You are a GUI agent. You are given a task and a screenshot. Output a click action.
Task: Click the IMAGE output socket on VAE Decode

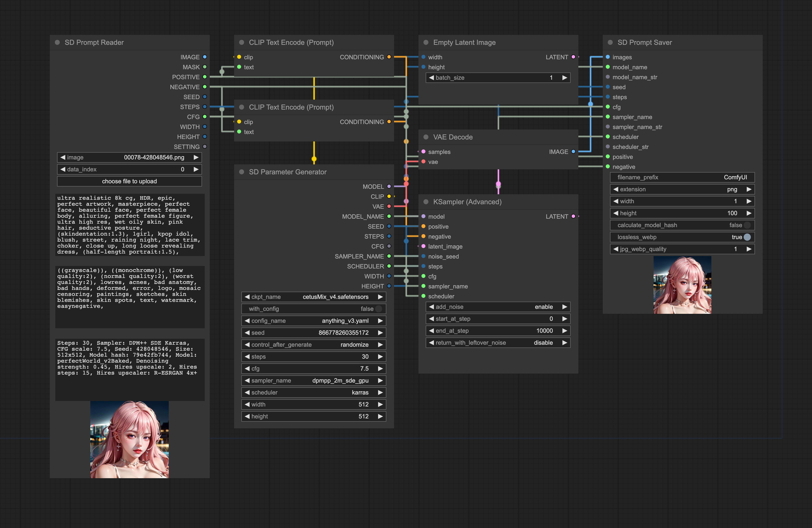point(573,151)
